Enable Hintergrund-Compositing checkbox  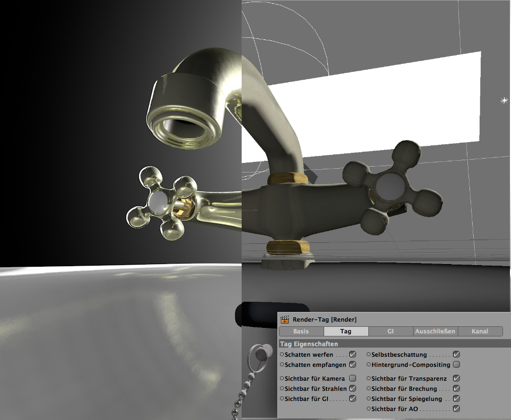point(457,365)
